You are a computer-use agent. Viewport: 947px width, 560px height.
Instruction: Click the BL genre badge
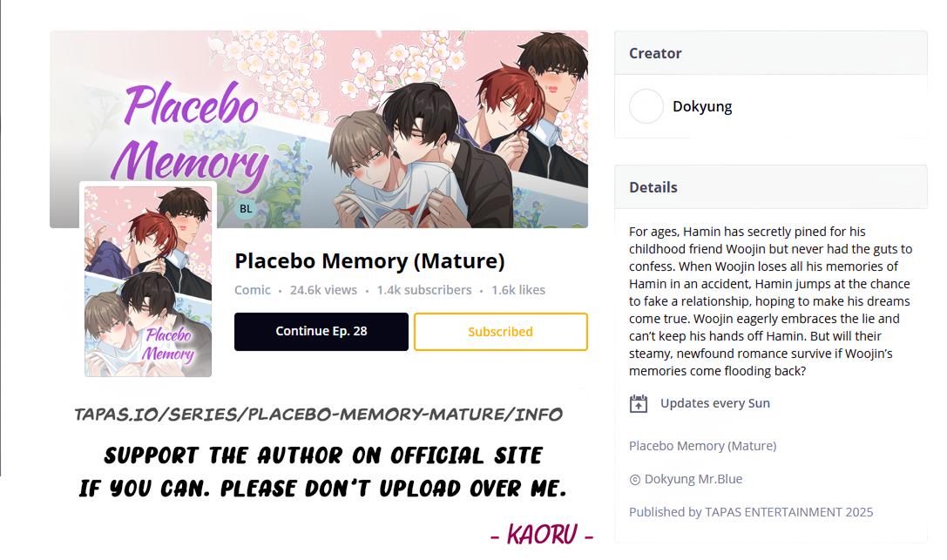[246, 209]
